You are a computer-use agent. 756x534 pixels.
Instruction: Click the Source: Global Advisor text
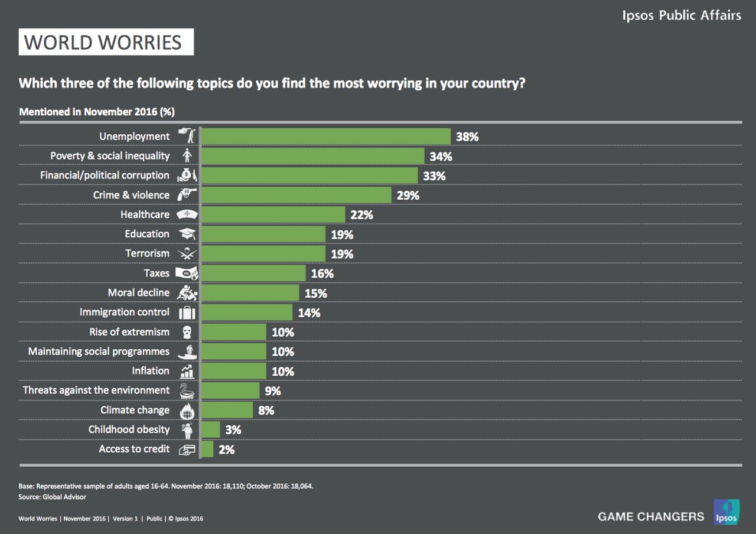53,497
